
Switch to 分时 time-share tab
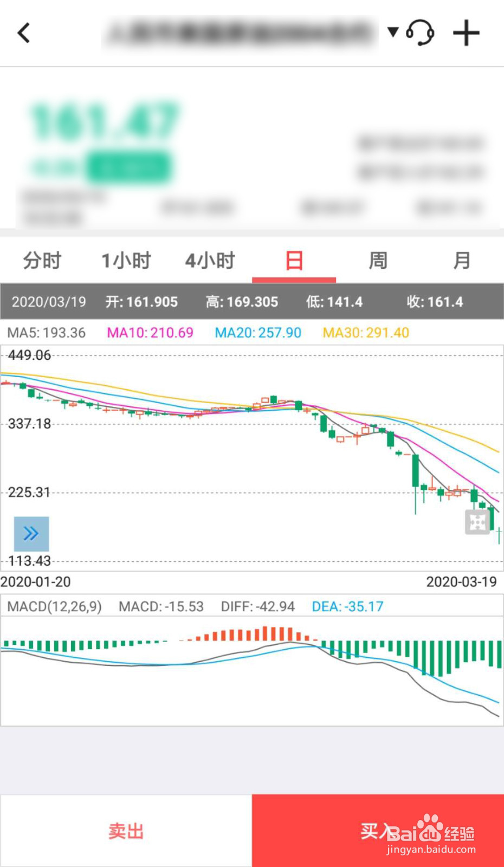tap(42, 261)
